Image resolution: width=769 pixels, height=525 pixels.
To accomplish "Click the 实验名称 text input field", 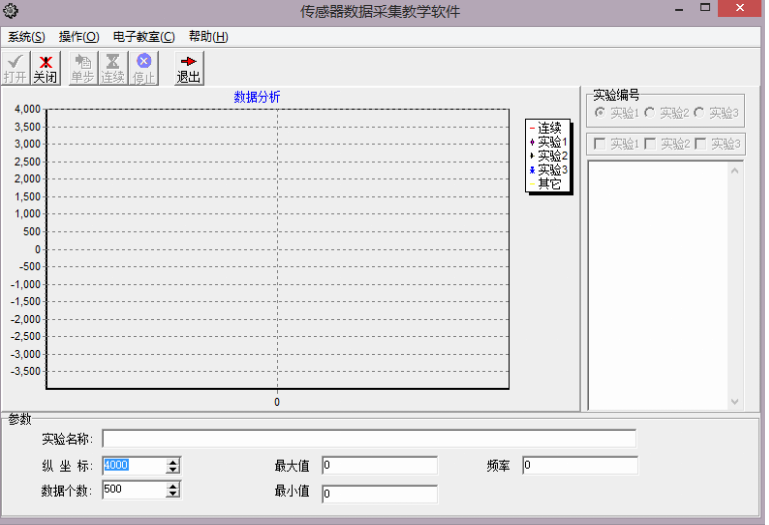I will (368, 438).
